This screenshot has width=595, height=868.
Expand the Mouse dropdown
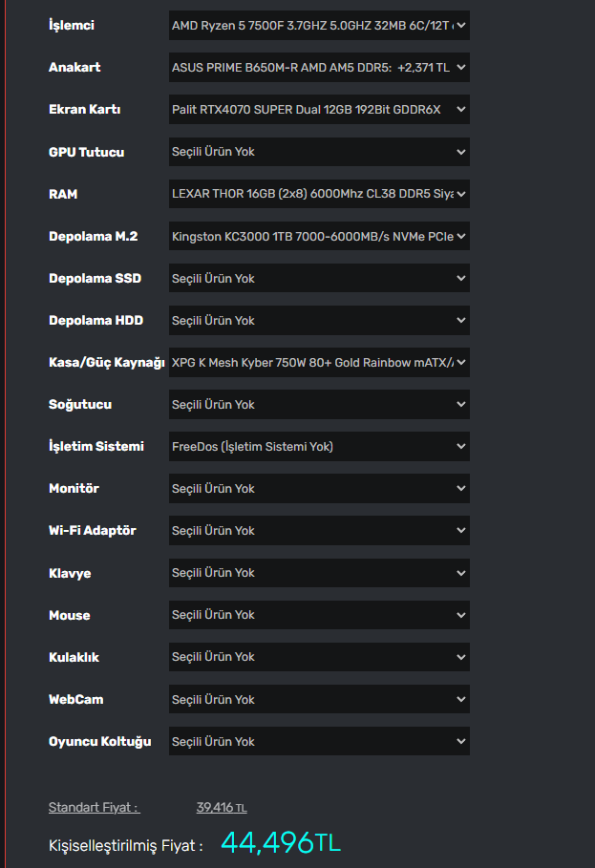pos(319,615)
